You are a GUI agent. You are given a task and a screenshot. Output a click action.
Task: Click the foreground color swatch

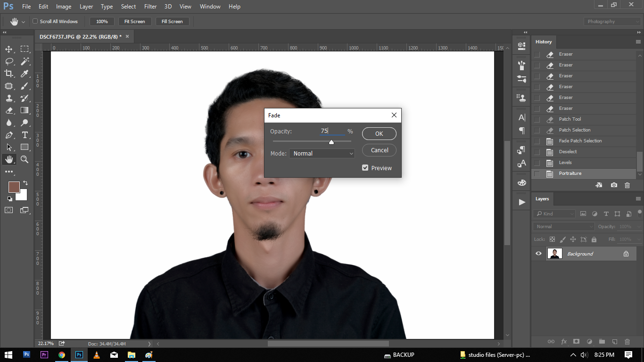click(x=14, y=187)
